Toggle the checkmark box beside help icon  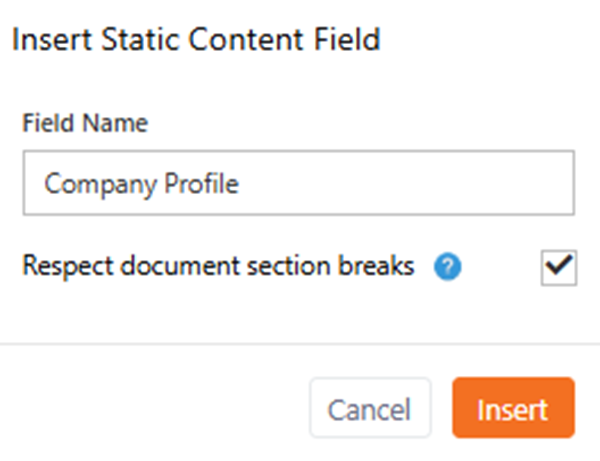point(557,267)
